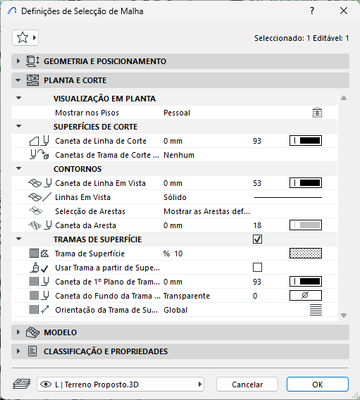Image resolution: width=360 pixels, height=400 pixels.
Task: Collapse the Superfícies de Corte group
Action: coord(19,126)
